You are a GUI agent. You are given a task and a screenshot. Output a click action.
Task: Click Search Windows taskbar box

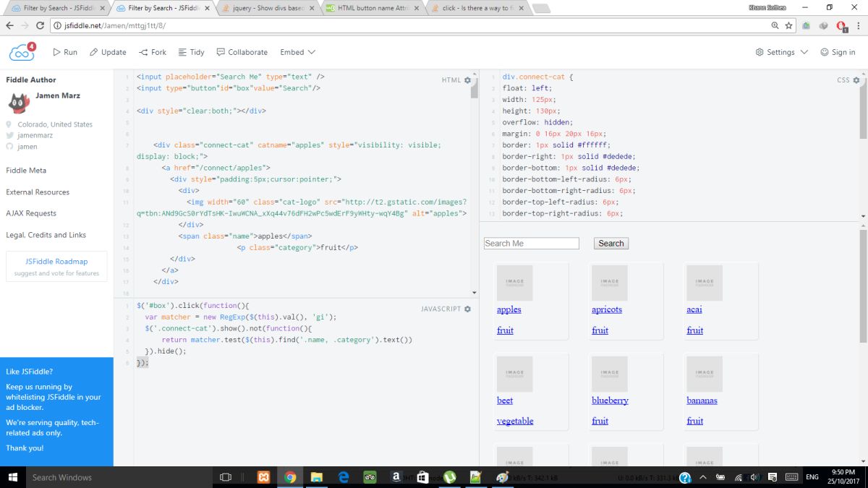[x=119, y=477]
